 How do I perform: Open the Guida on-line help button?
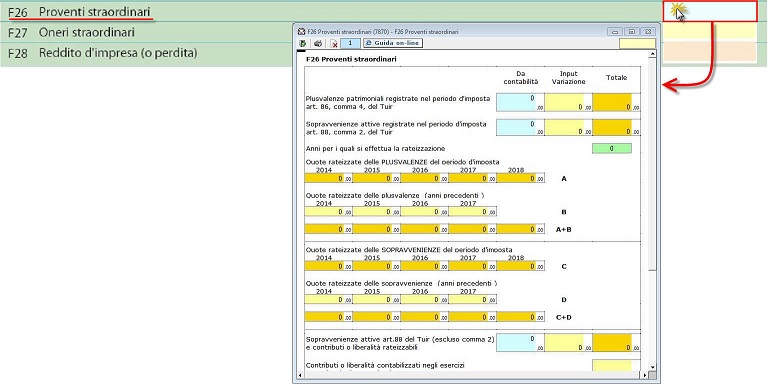coord(393,43)
